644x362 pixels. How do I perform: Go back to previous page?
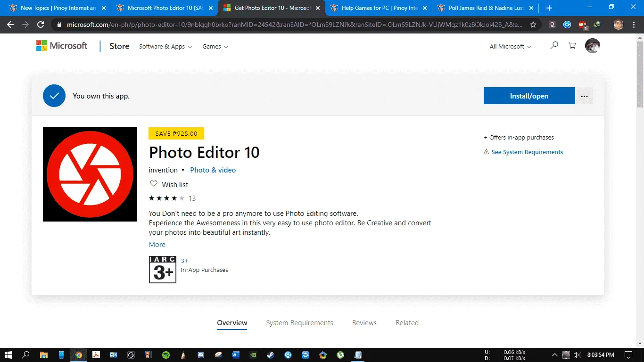coord(10,25)
